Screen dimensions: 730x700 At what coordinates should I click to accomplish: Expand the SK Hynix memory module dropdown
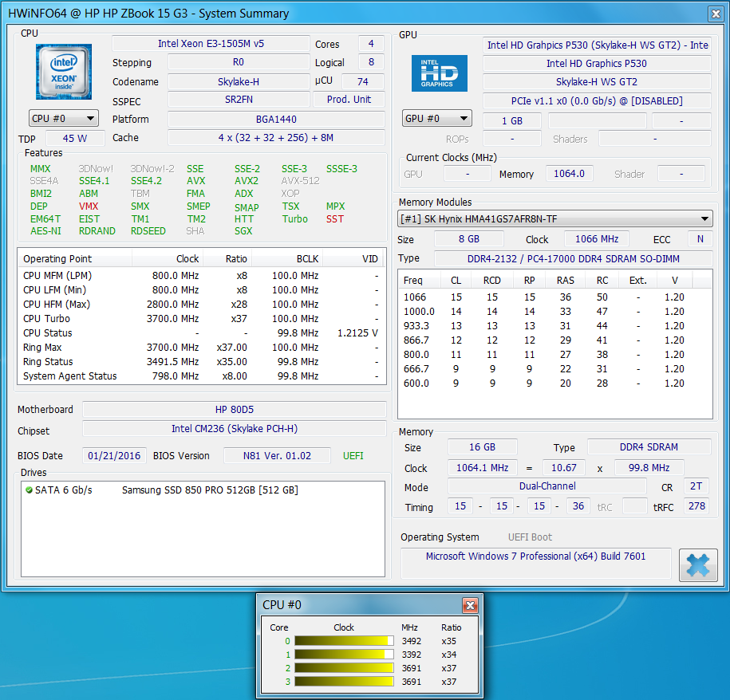[x=555, y=218]
